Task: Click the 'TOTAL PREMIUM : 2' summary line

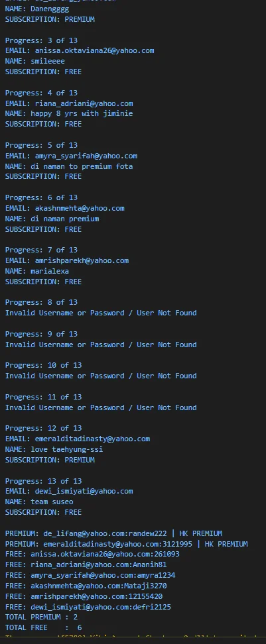Action: tap(41, 617)
